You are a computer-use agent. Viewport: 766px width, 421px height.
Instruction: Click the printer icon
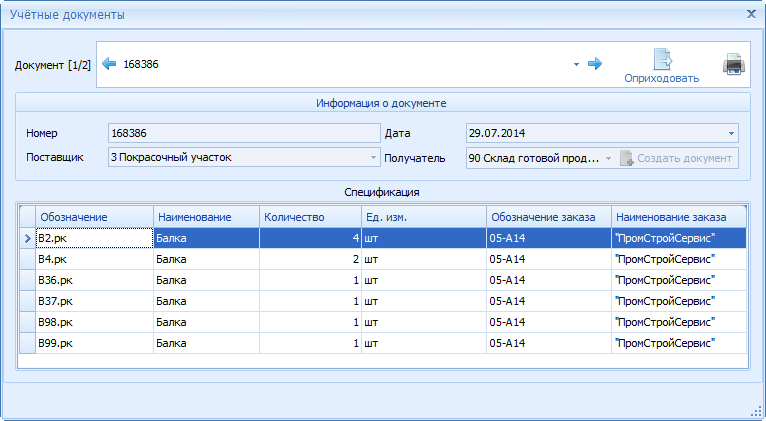click(734, 66)
